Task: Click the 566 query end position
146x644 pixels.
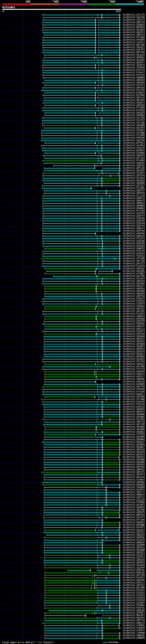Action: (x=118, y=11)
